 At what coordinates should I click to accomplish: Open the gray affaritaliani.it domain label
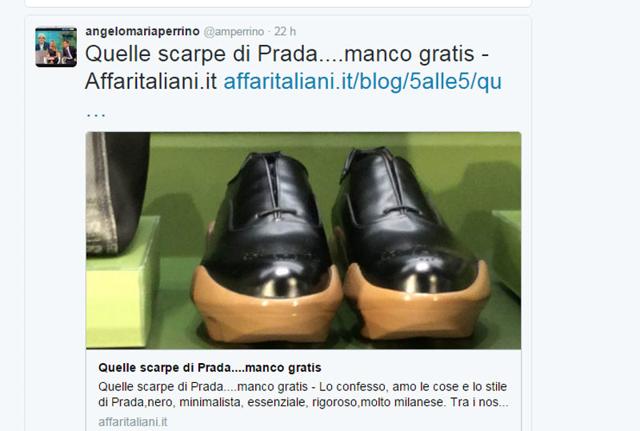coord(133,422)
